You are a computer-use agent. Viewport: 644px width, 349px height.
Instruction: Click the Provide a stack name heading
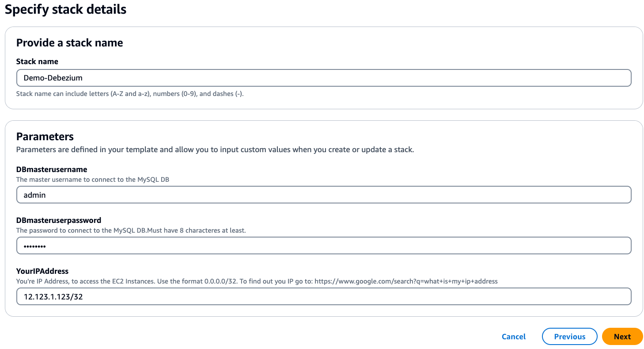pyautogui.click(x=69, y=43)
